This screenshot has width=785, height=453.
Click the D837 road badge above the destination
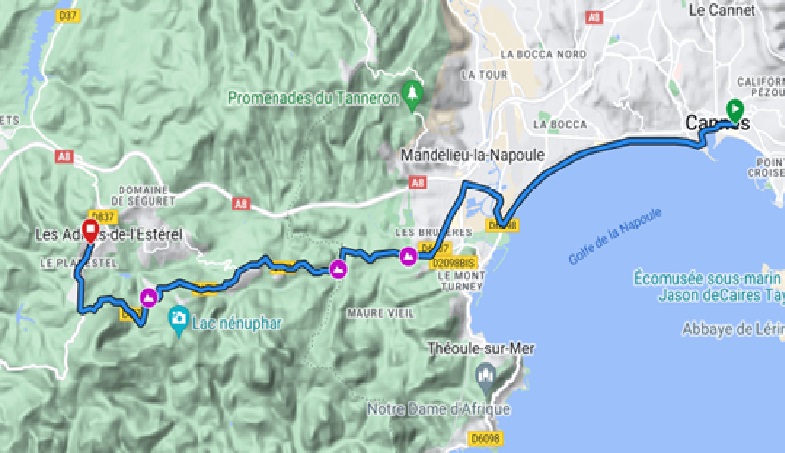(x=104, y=217)
